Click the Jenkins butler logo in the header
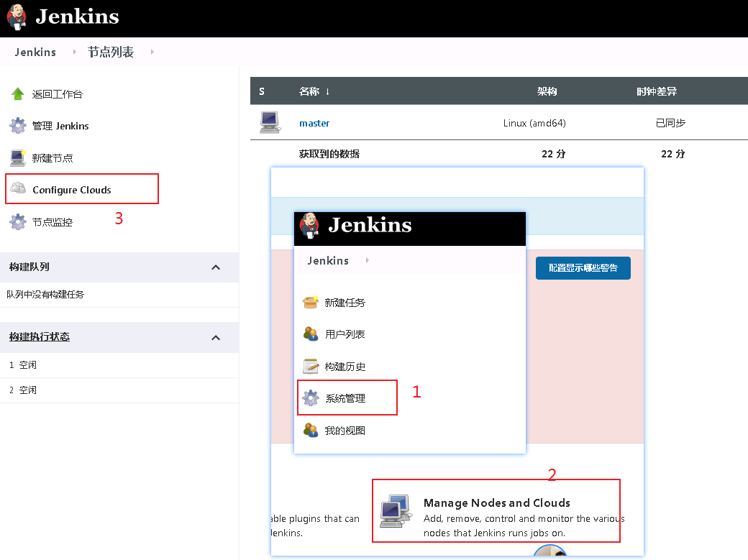Viewport: 748px width, 560px height. tap(17, 17)
